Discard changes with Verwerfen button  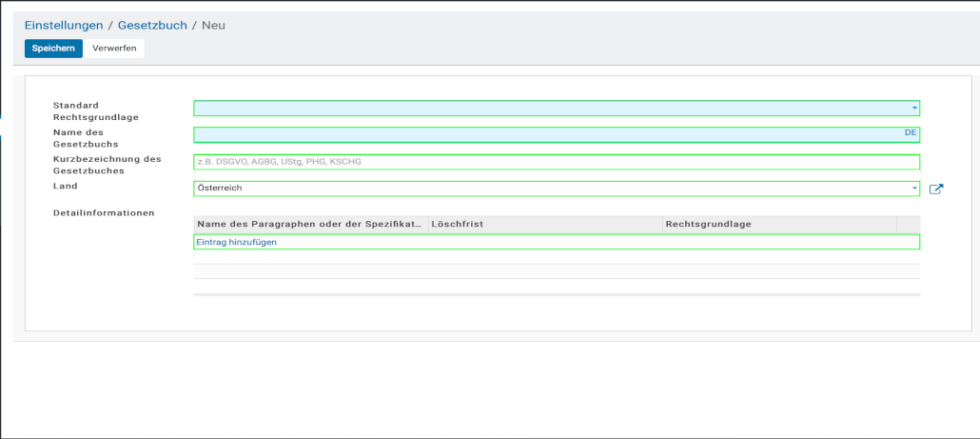point(114,49)
